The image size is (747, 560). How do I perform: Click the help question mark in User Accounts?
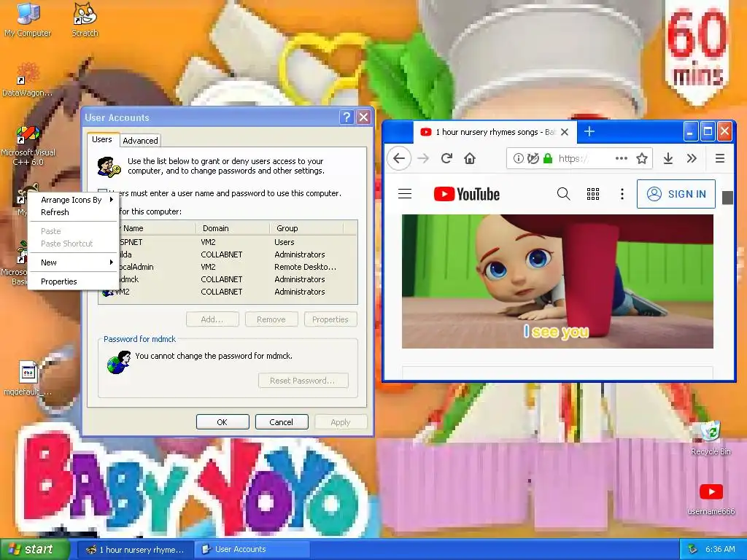pos(347,117)
